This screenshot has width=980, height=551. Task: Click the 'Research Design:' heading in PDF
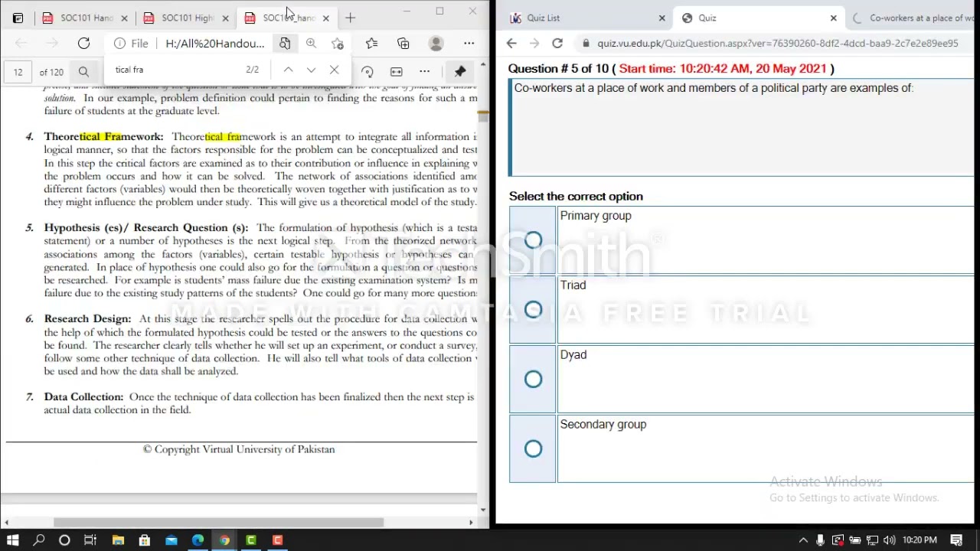click(87, 318)
